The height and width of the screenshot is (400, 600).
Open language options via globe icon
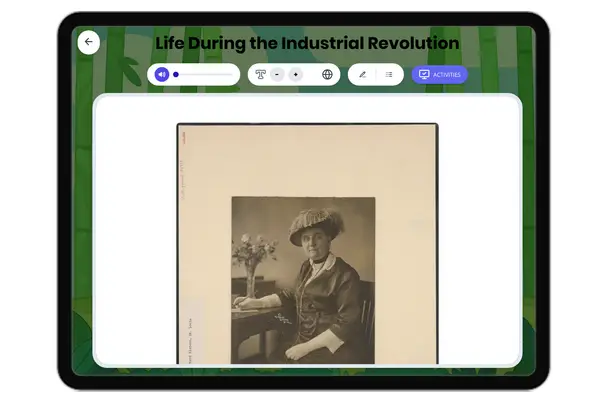(327, 74)
